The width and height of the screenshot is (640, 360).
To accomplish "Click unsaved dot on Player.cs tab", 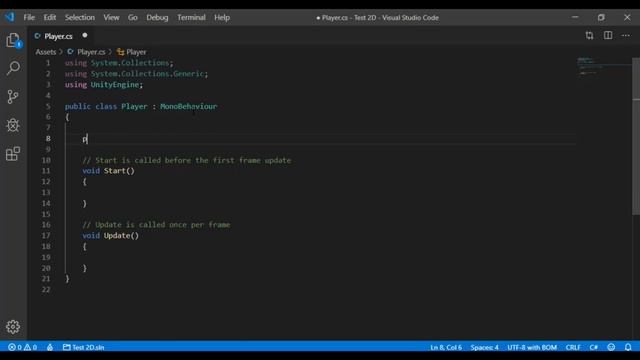I will click(85, 36).
